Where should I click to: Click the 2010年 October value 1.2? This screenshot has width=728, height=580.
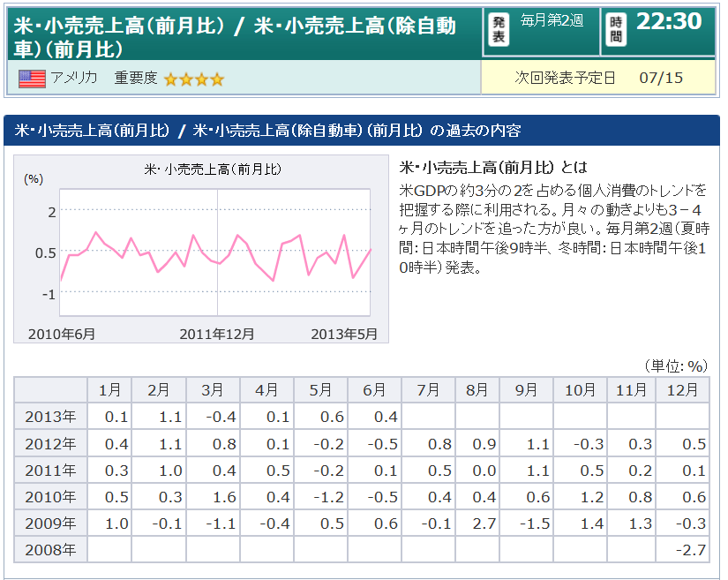(x=592, y=497)
